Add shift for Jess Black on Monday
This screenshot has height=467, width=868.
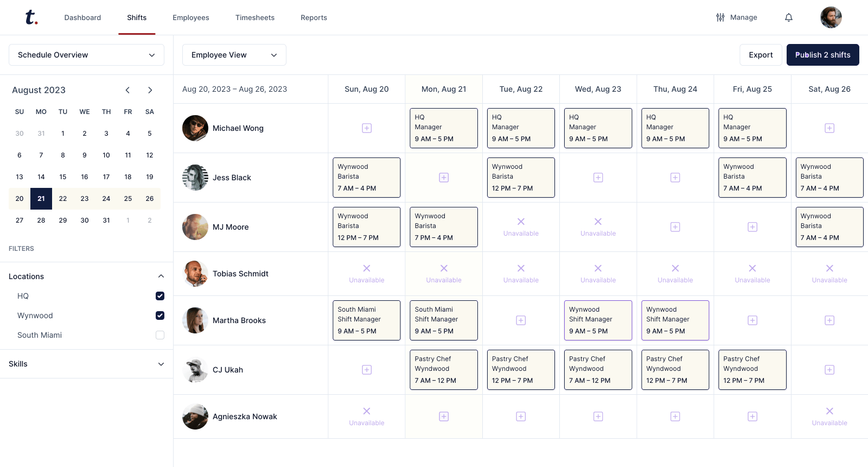[x=444, y=178]
